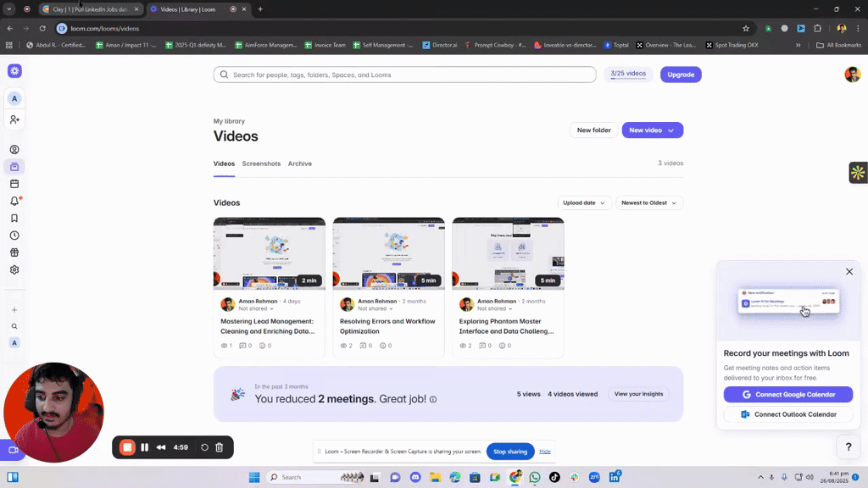
Task: Open the gift rewards icon in sidebar
Action: [x=14, y=252]
